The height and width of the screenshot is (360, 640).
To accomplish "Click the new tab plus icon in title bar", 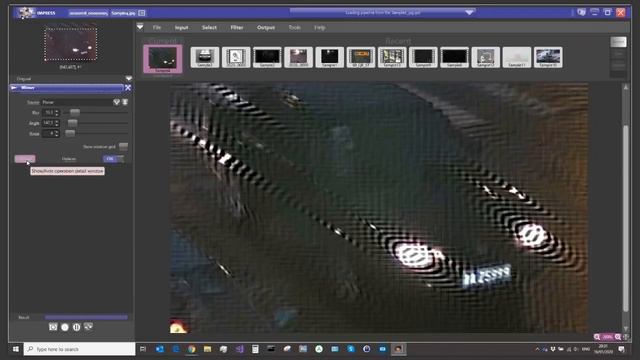I will [142, 13].
